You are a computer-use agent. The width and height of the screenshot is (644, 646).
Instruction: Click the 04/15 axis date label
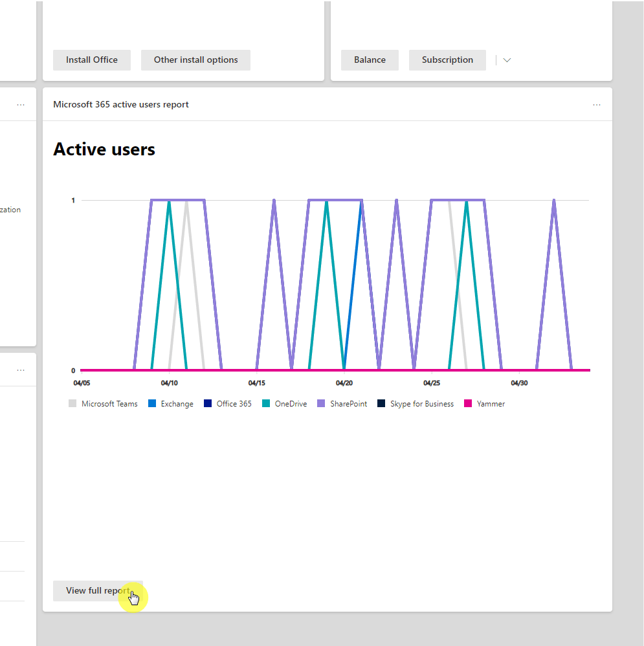[257, 383]
